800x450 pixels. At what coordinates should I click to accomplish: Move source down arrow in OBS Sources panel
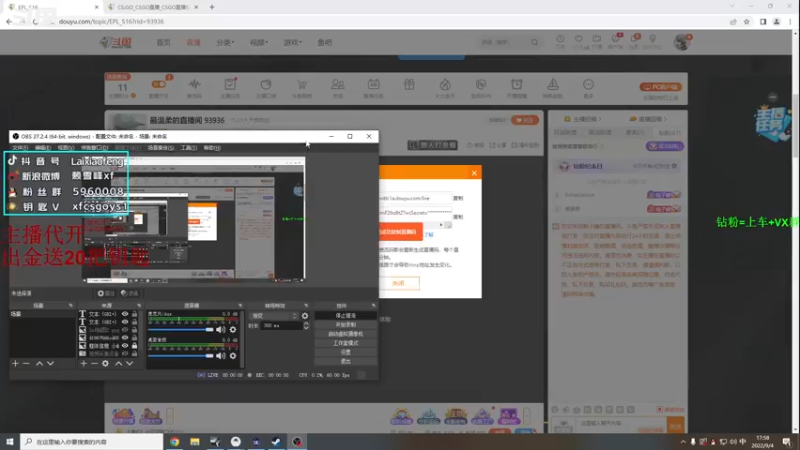click(x=130, y=363)
